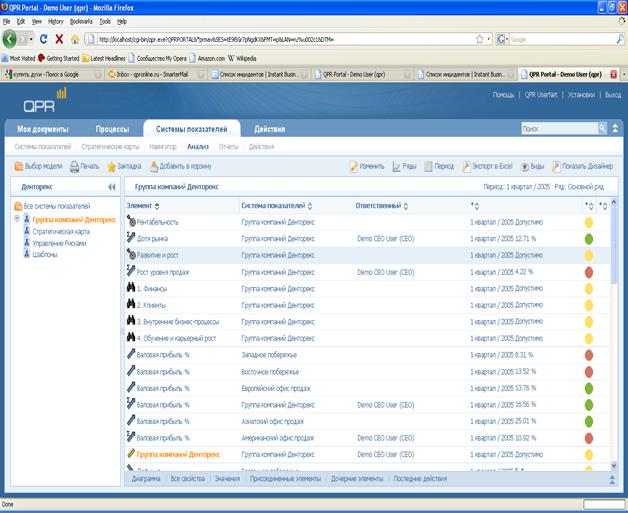Click the Все системы показателей folder icon
The image size is (628, 513).
(18, 206)
